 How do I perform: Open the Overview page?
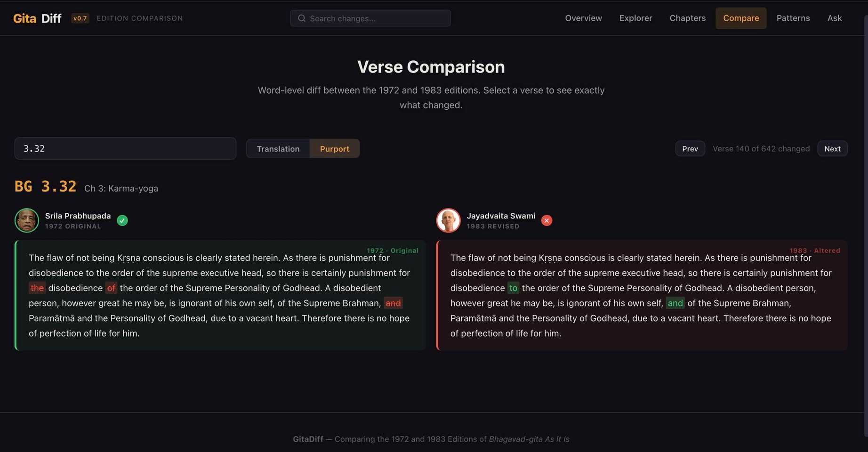583,18
